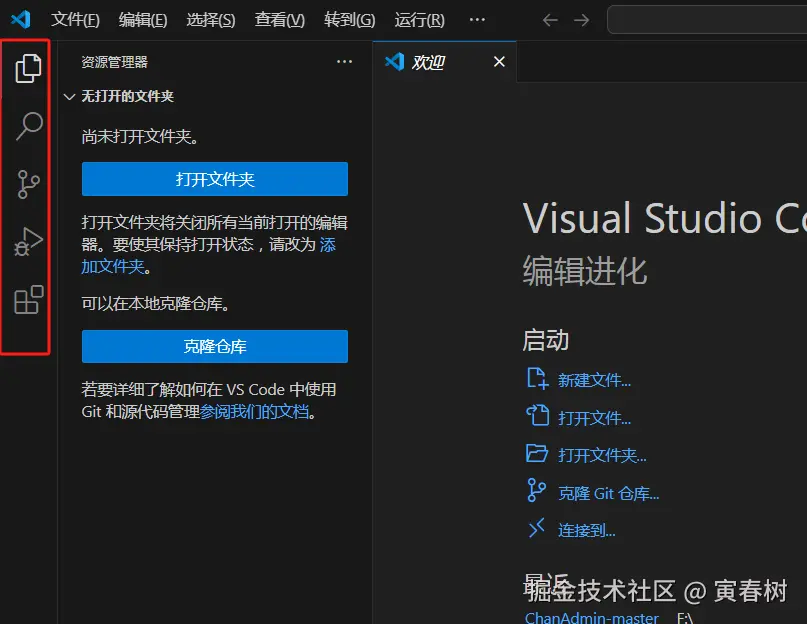
Task: Open the Extensions view icon
Action: coord(29,300)
